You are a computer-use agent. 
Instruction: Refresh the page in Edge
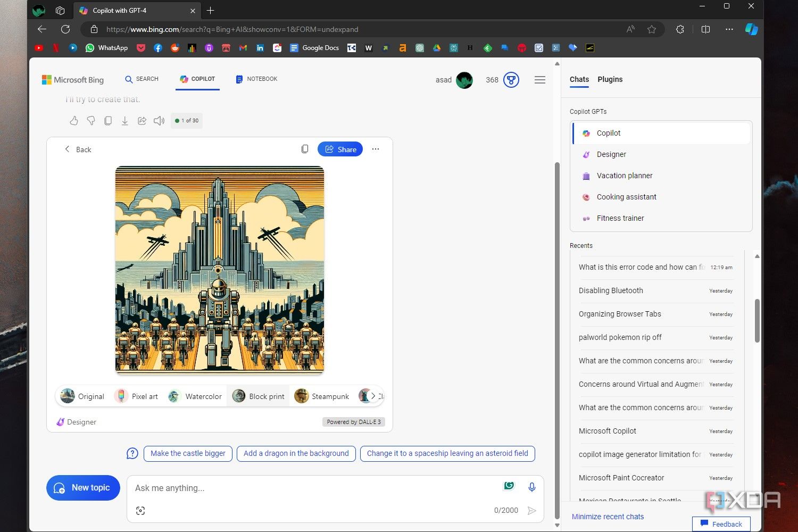pos(65,29)
